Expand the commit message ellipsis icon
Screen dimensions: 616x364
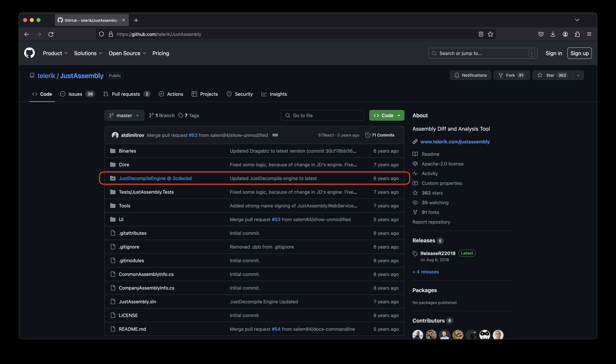click(x=275, y=135)
